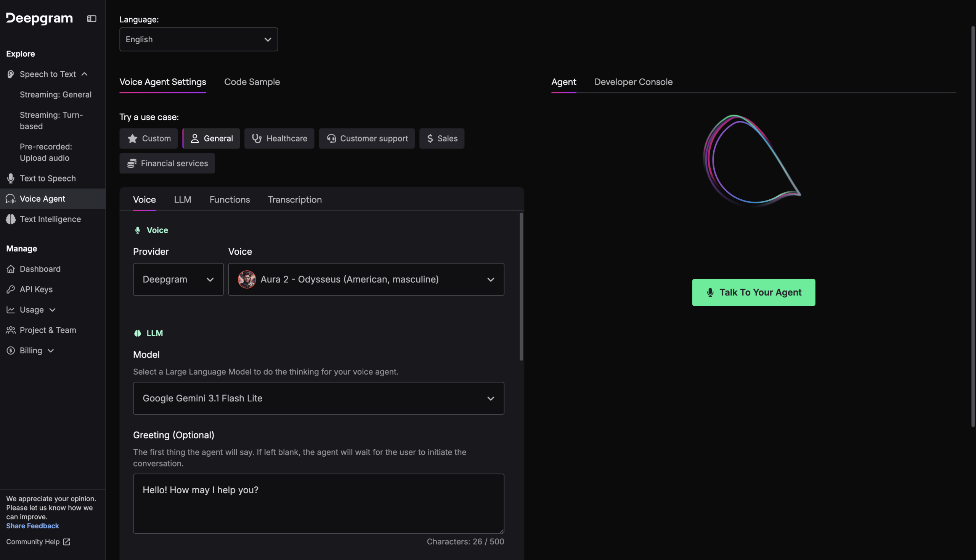The width and height of the screenshot is (976, 560).
Task: Choose the Healthcare use case
Action: pos(279,138)
